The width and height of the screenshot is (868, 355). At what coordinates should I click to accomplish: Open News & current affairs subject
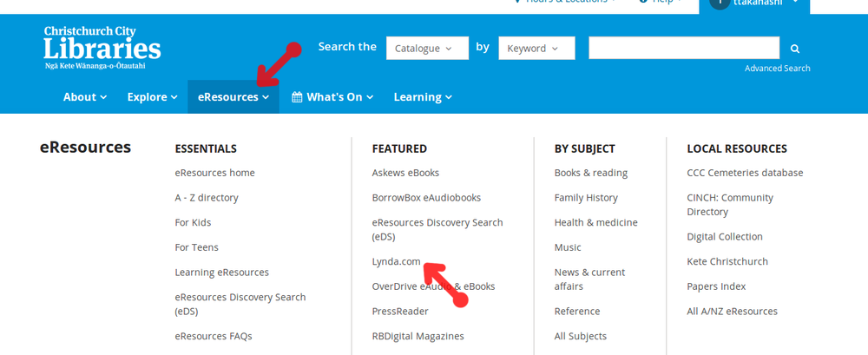coord(590,279)
